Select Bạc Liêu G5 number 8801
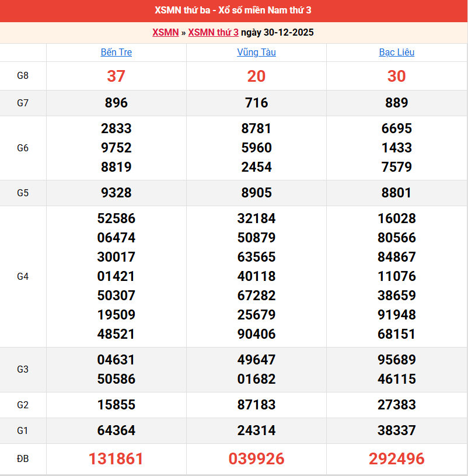 point(396,193)
